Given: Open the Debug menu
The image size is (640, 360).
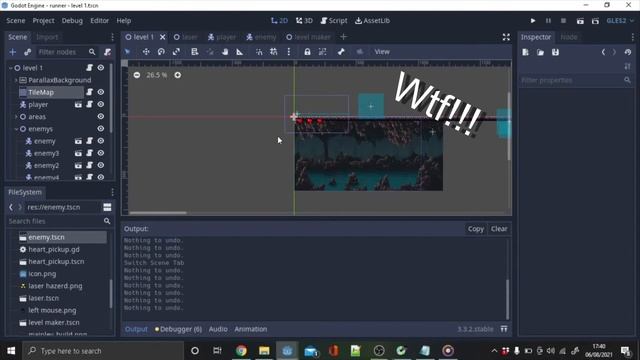Looking at the screenshot, I should coord(72,20).
